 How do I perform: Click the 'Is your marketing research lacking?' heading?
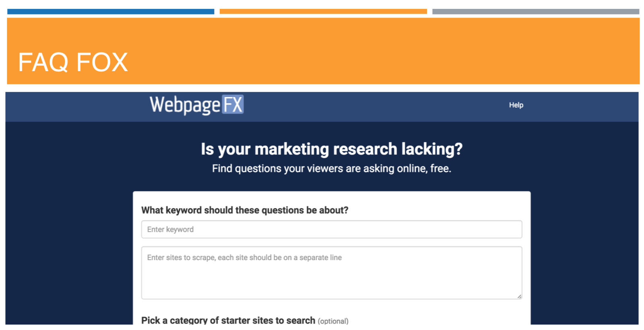pos(332,149)
